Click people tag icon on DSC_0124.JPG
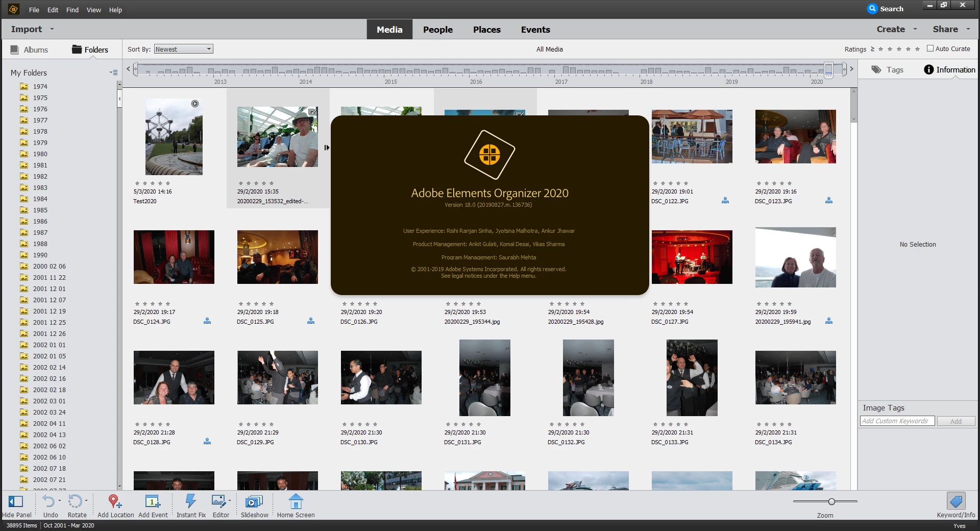 tap(207, 321)
